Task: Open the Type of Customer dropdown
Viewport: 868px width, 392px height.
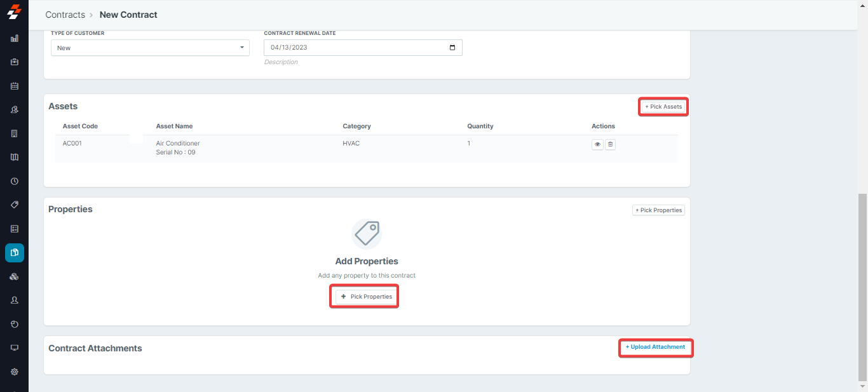Action: pos(150,48)
